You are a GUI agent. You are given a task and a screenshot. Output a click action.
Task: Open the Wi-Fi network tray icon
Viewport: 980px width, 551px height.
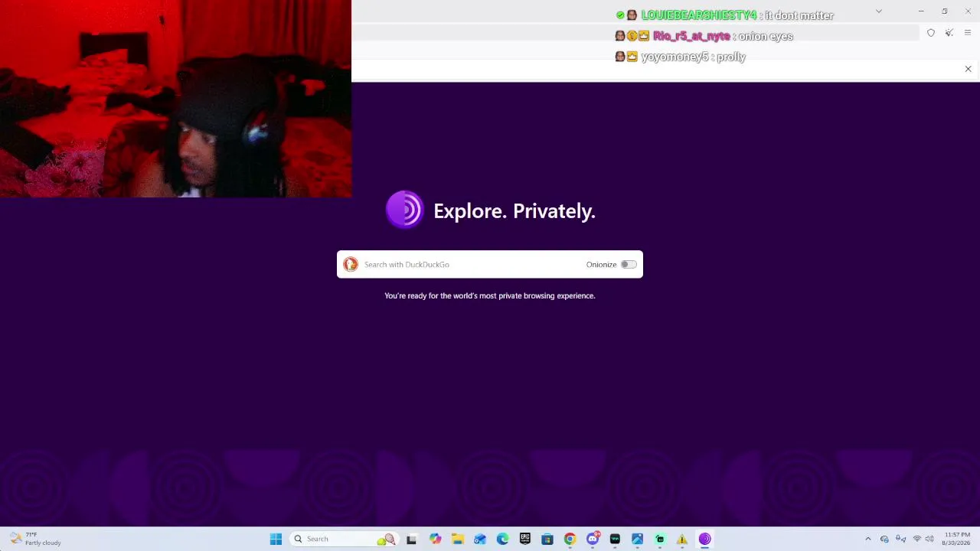[917, 539]
